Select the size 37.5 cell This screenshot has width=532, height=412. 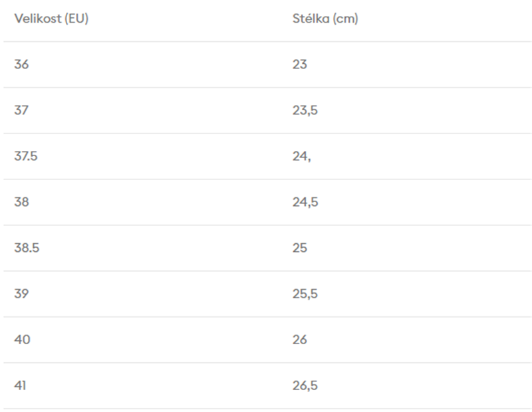(27, 156)
